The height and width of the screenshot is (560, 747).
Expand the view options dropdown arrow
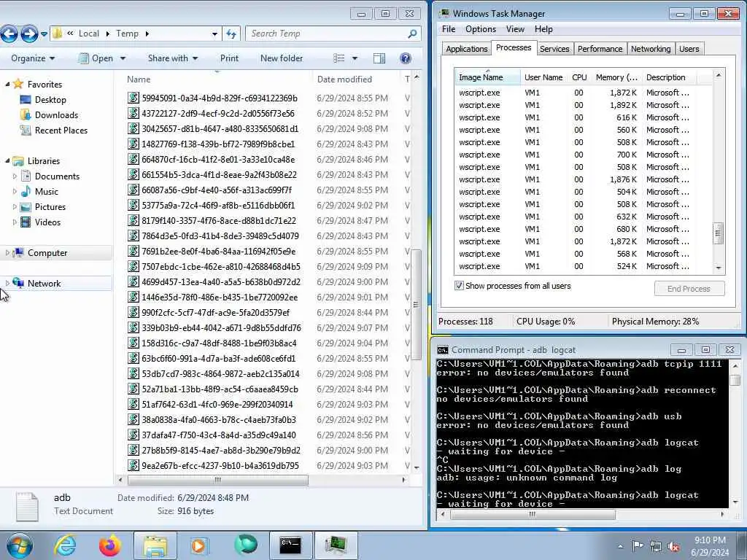click(355, 58)
